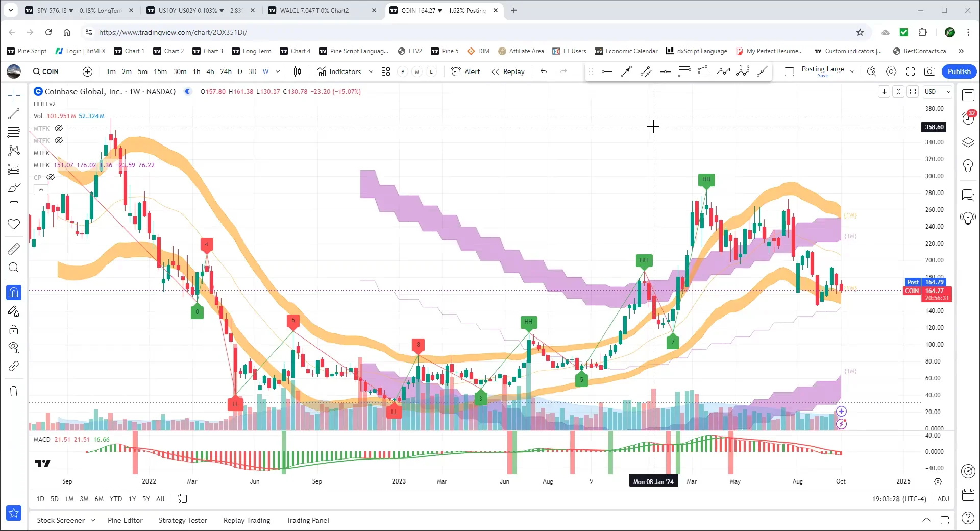Open the Pine Editor tab
This screenshot has width=980, height=531.
click(125, 520)
